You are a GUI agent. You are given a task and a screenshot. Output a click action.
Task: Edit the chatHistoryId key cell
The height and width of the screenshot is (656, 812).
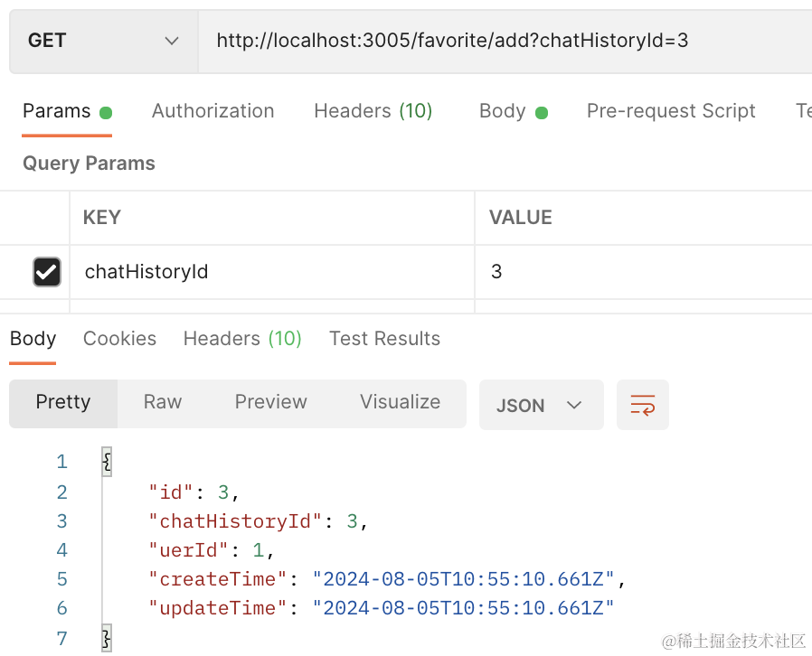click(271, 272)
